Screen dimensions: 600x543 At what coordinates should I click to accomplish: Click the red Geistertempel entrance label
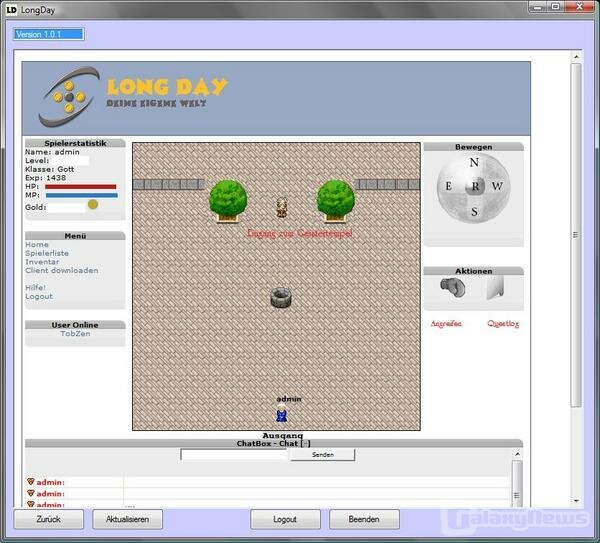point(300,233)
